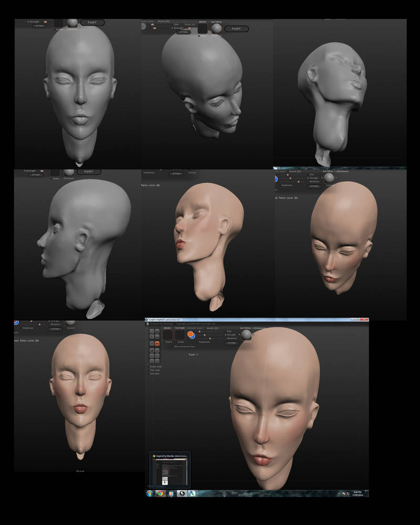Viewport: 420px width, 525px height.
Task: Open the Windows Start menu
Action: (150, 493)
